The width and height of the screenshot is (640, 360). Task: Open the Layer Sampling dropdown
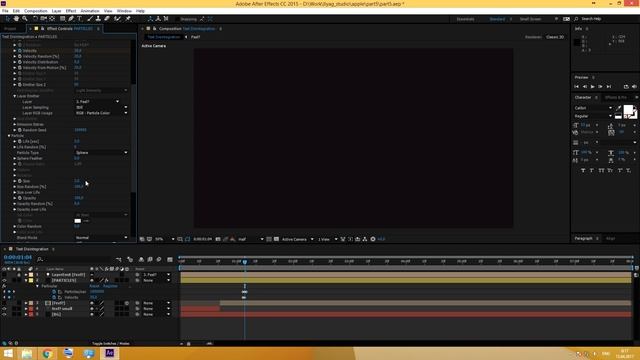101,107
